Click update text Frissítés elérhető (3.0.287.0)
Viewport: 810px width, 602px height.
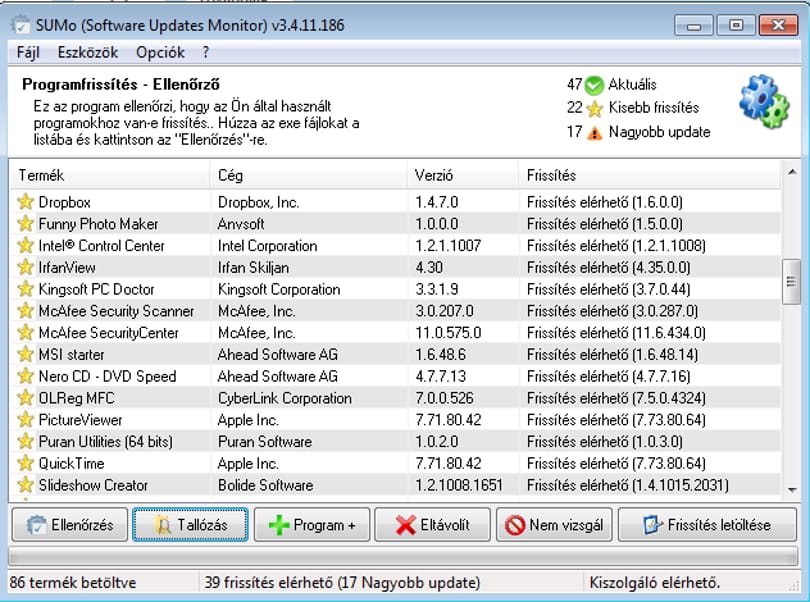coord(612,311)
